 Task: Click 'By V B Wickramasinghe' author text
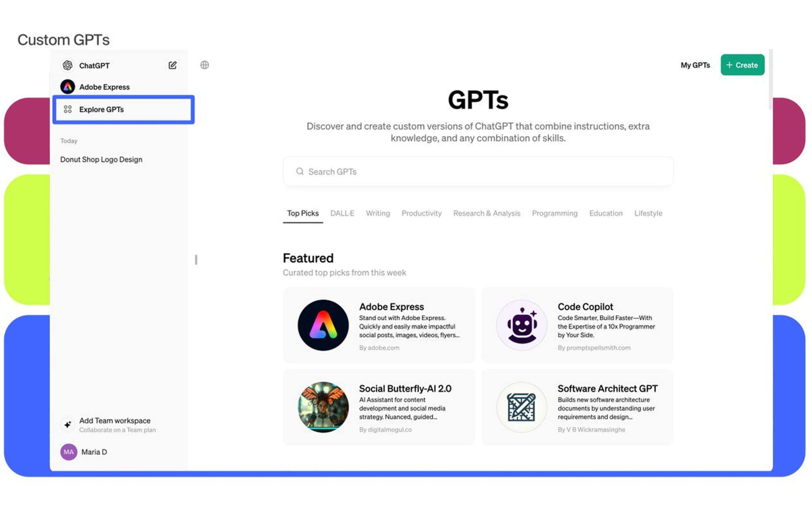pyautogui.click(x=592, y=430)
